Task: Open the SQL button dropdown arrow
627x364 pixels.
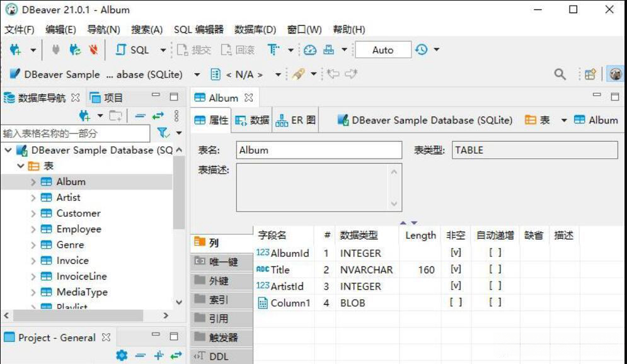Action: coord(163,50)
